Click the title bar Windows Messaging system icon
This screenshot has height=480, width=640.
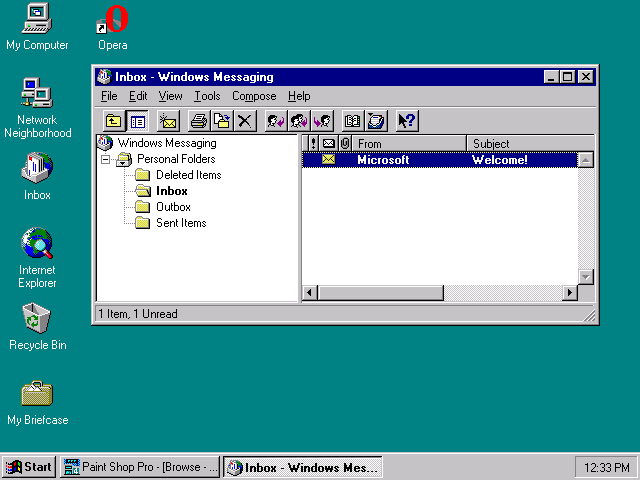pos(104,77)
